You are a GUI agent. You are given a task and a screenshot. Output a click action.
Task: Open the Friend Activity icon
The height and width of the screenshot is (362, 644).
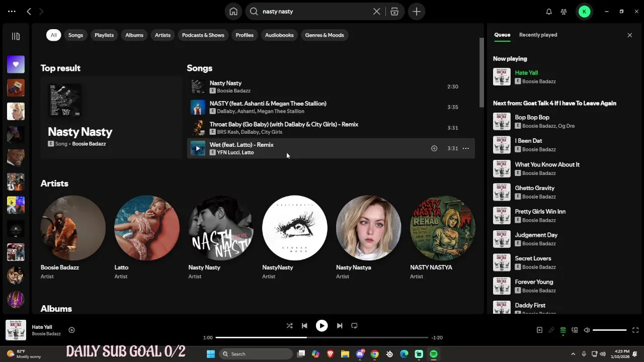[564, 12]
